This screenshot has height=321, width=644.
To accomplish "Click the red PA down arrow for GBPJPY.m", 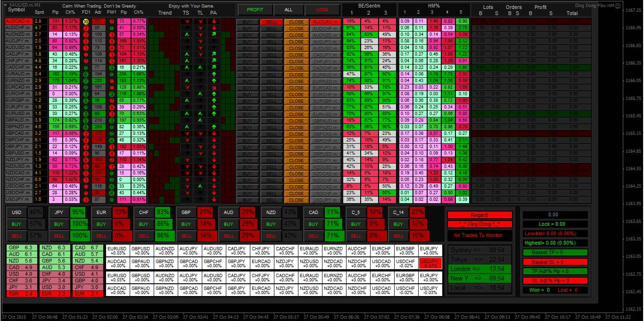I will point(214,147).
